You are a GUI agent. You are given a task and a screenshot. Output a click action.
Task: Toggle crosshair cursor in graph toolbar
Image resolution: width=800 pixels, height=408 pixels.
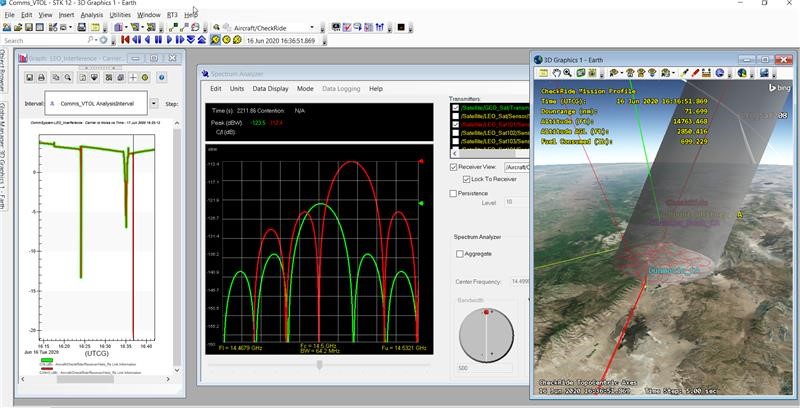[133, 78]
